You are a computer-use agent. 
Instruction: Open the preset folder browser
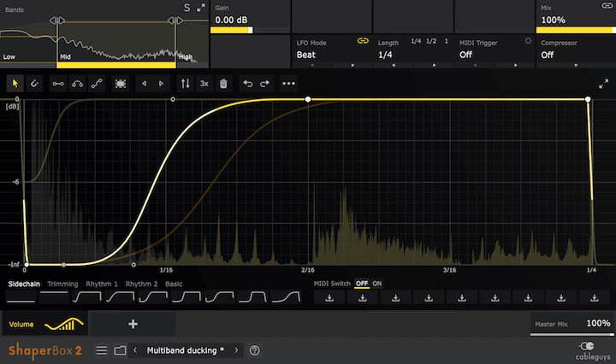pos(121,350)
